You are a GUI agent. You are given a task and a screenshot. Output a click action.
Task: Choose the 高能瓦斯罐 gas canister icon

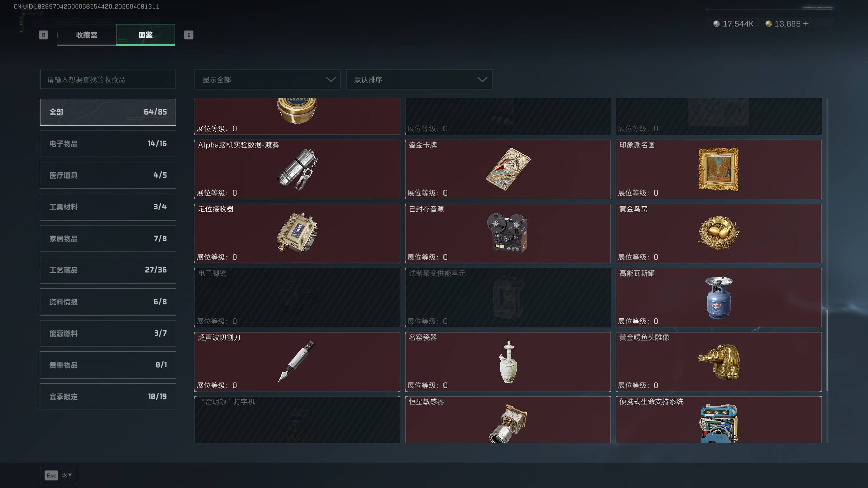[x=718, y=297]
